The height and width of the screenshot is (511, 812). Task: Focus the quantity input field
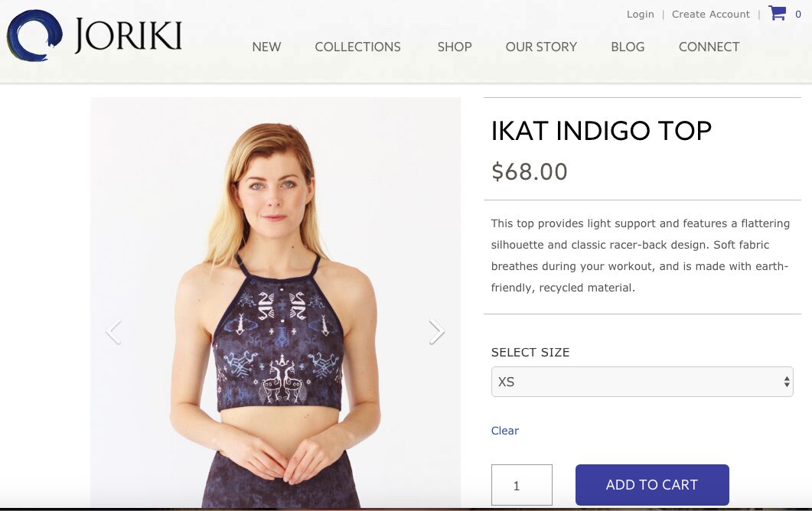(x=521, y=485)
